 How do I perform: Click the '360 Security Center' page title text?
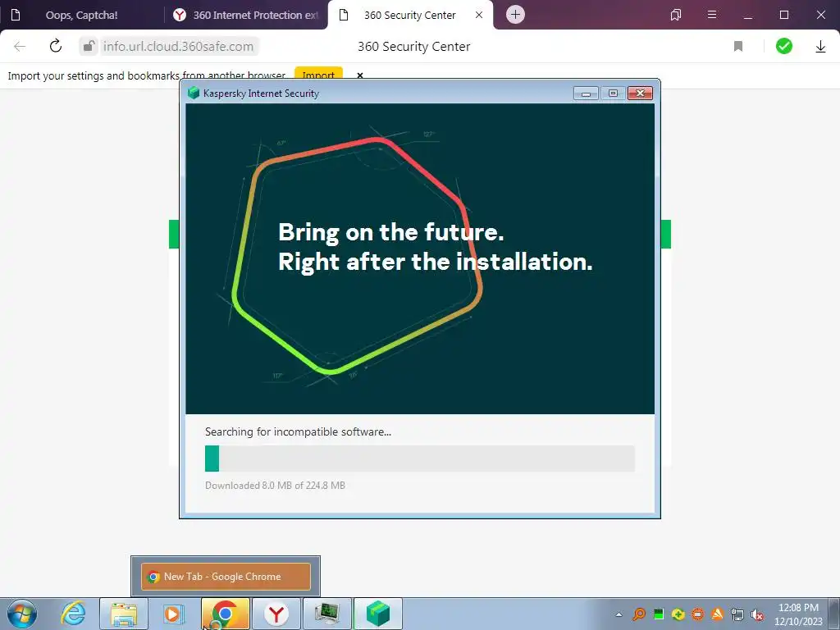(413, 47)
